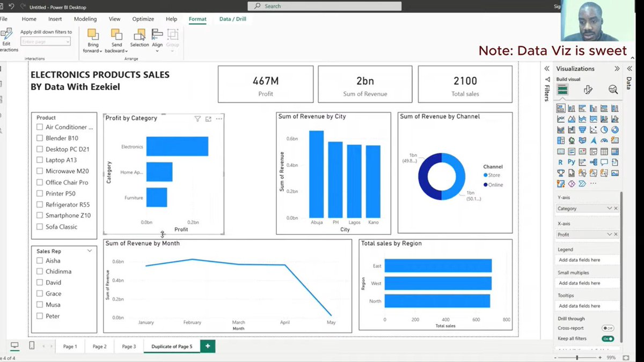
Task: Open the Q&A visual icon
Action: (x=604, y=162)
